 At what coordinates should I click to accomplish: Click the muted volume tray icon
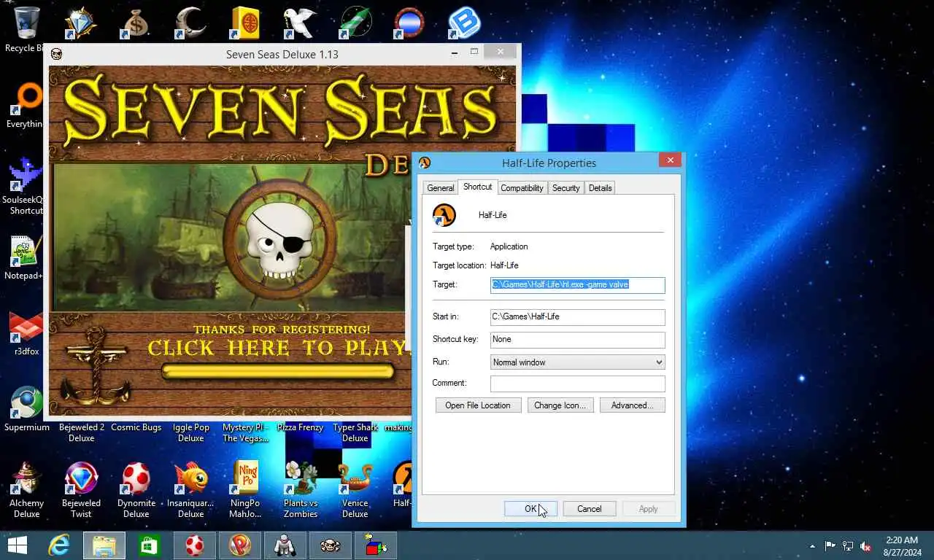click(865, 546)
